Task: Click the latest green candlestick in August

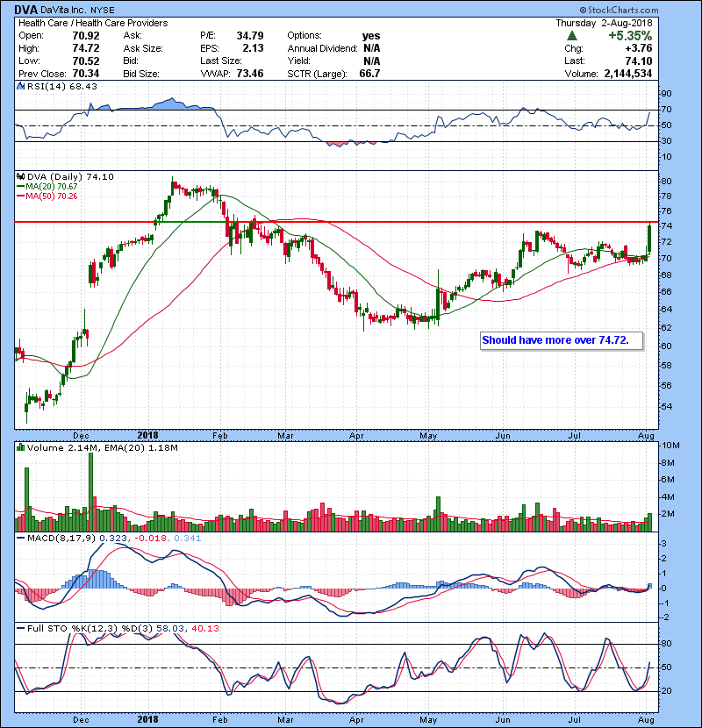Action: tap(649, 239)
